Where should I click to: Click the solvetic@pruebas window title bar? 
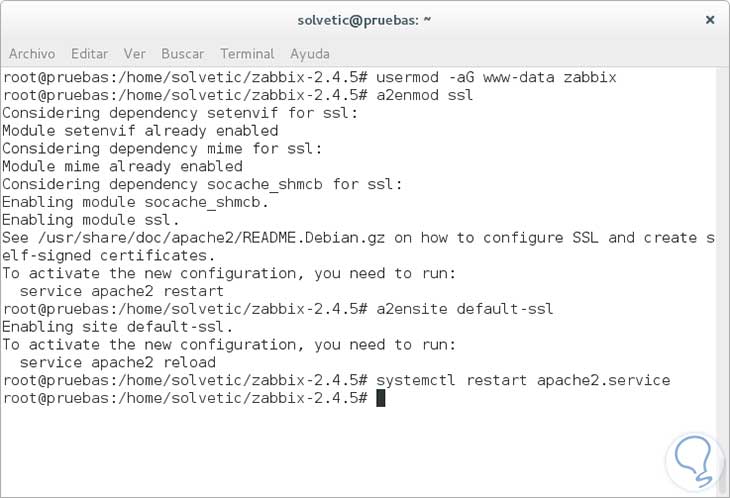(x=364, y=20)
